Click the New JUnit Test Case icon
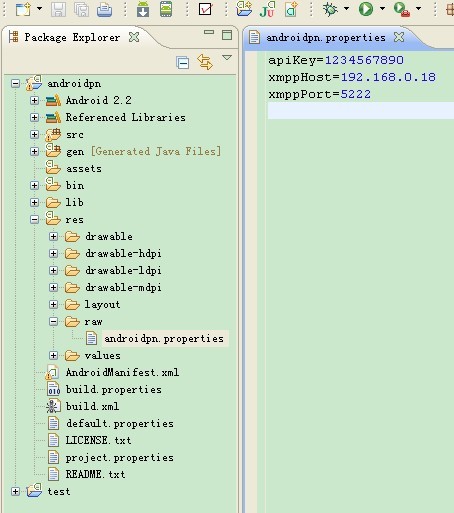Viewport: 454px width, 513px height. coord(267,9)
